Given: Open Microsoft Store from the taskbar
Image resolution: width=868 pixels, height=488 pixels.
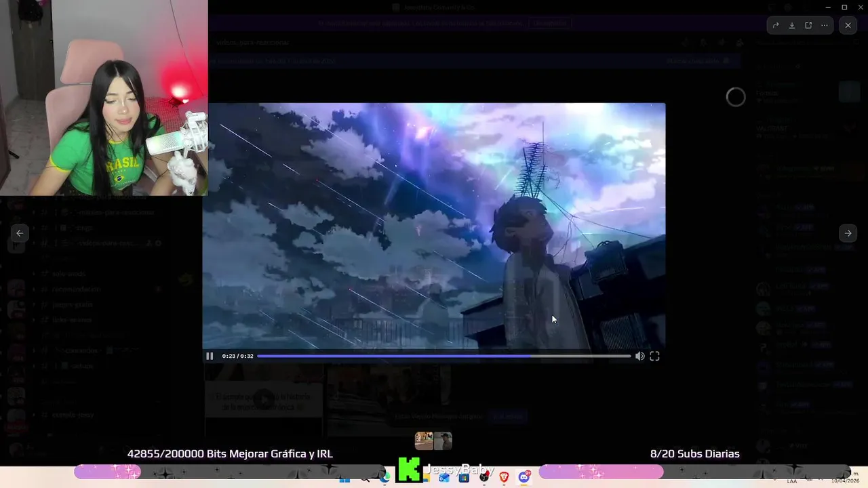Looking at the screenshot, I should pos(464,478).
